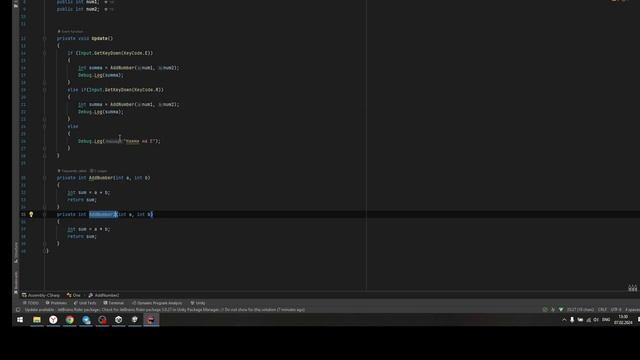The height and width of the screenshot is (360, 640).
Task: Open the Windows Start menu
Action: click(20, 320)
